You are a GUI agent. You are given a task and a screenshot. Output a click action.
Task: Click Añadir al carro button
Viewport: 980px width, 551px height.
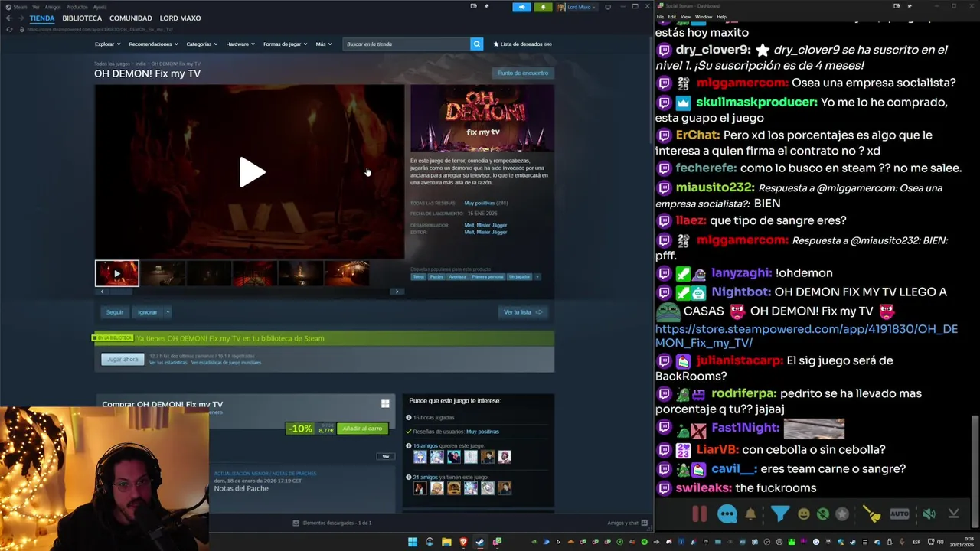click(362, 429)
